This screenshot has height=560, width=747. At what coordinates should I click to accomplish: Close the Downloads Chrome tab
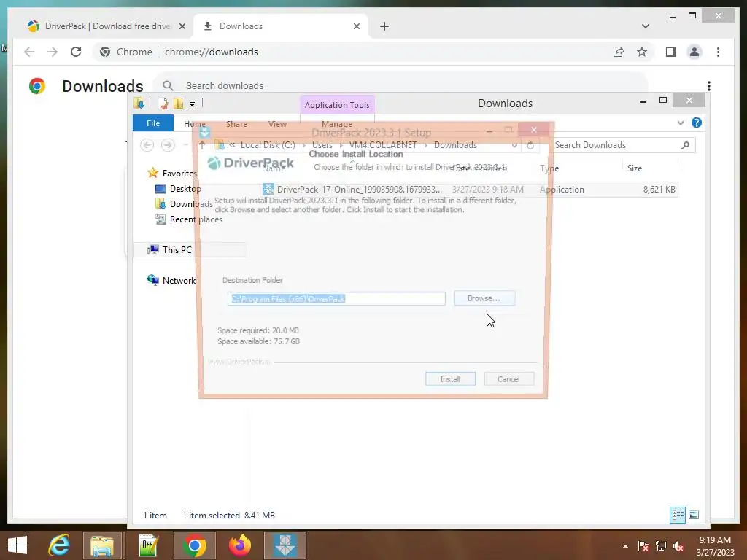[356, 26]
